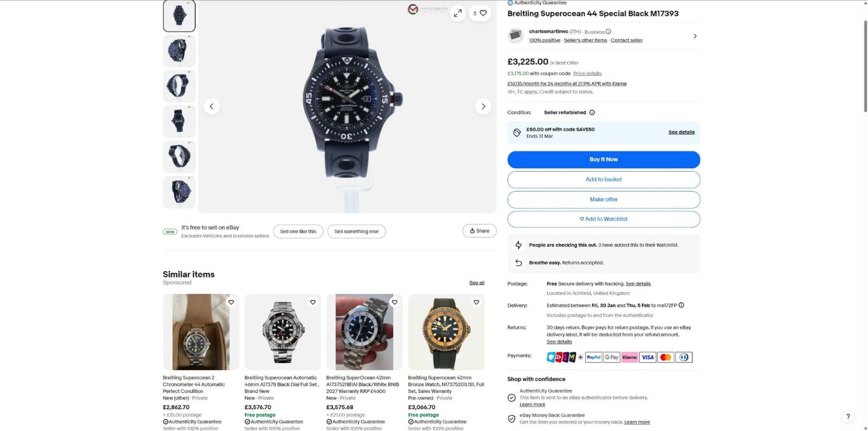
Task: Open See details for the SAVE50 code
Action: [x=681, y=132]
